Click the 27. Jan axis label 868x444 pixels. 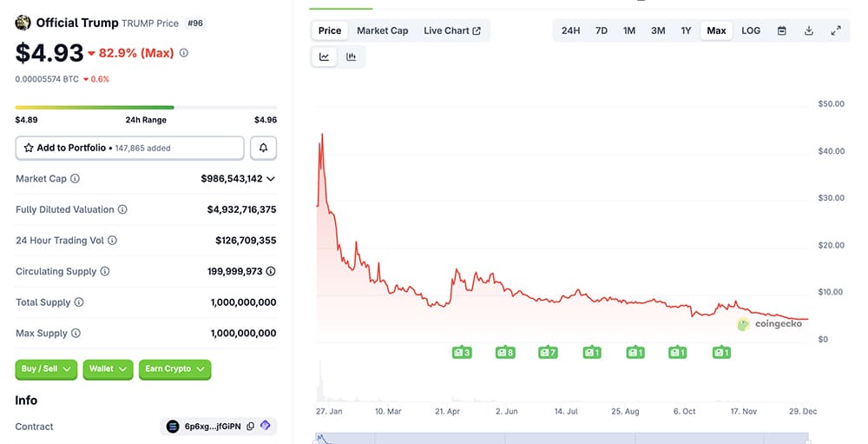tap(329, 411)
